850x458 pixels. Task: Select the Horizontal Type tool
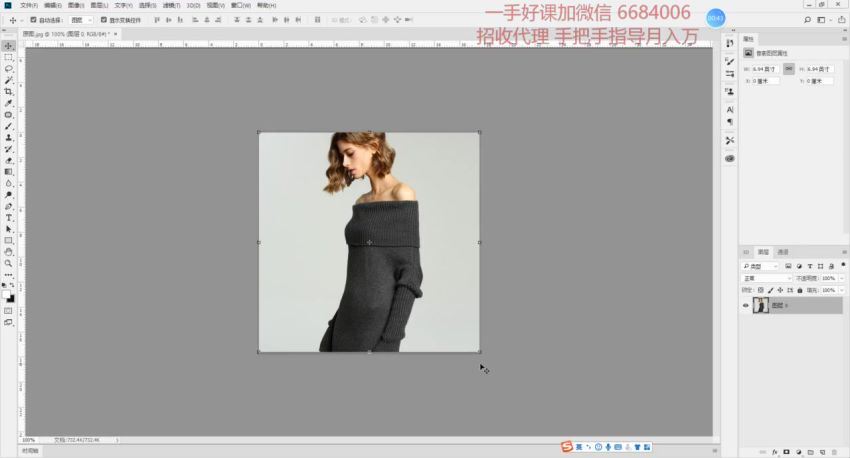point(9,217)
